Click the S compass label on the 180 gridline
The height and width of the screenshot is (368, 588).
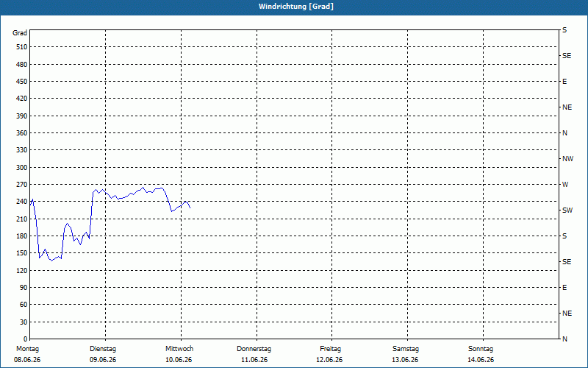[x=564, y=236]
